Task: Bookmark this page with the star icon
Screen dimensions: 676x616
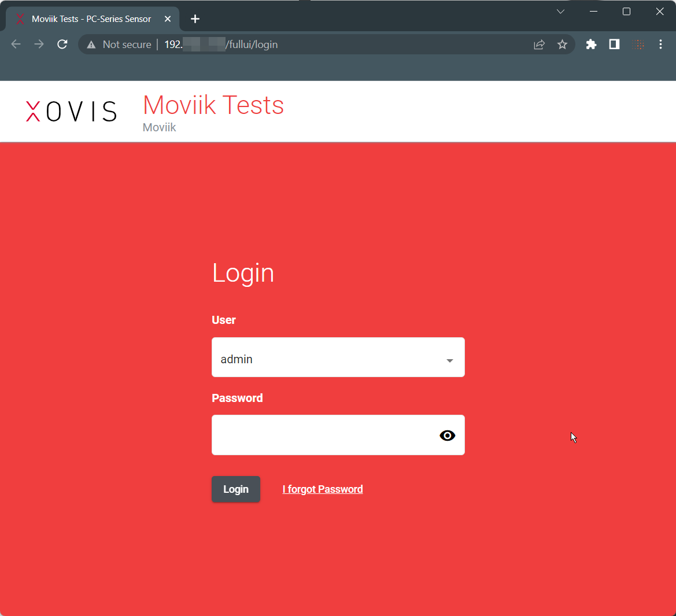Action: click(562, 45)
